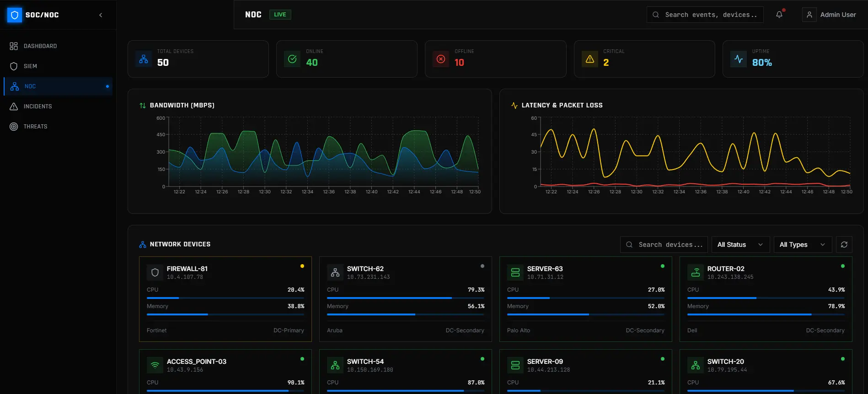The width and height of the screenshot is (868, 394).
Task: Click the Total Devices value 50
Action: [163, 63]
